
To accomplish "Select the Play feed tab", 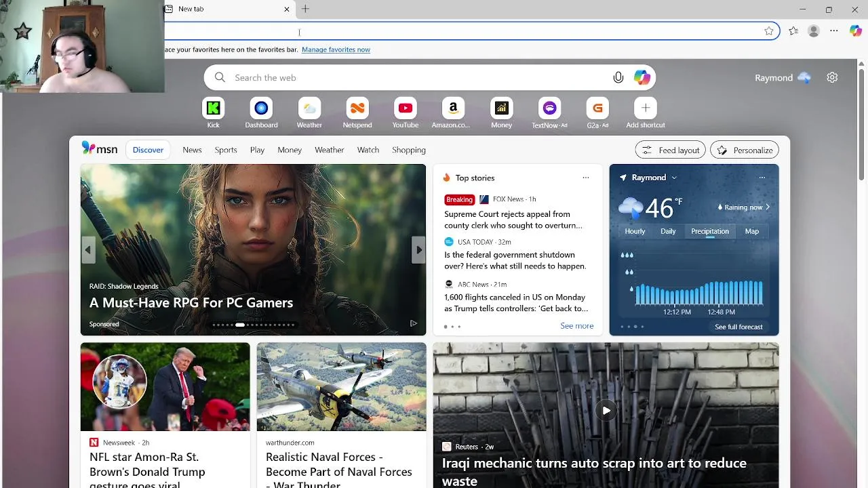I will pyautogui.click(x=257, y=150).
